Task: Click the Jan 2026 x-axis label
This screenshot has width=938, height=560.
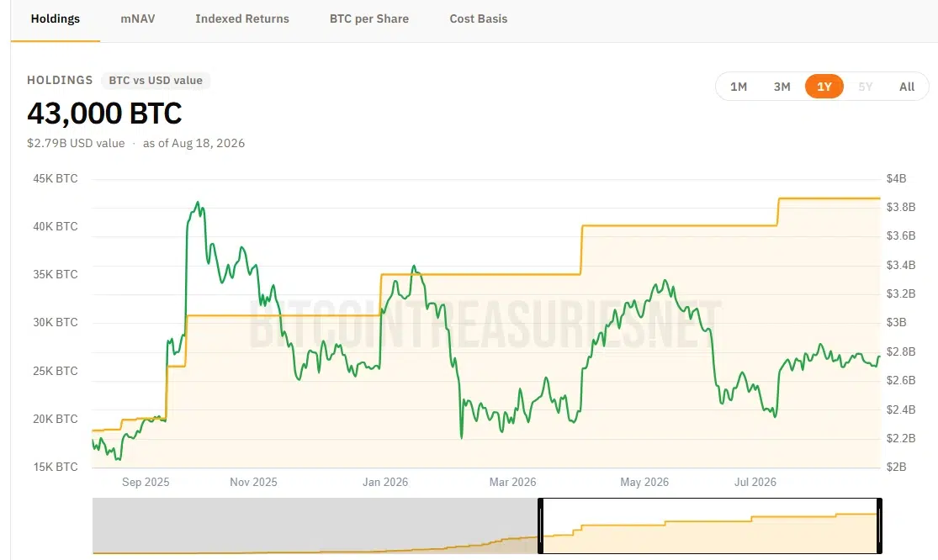Action: pos(385,482)
